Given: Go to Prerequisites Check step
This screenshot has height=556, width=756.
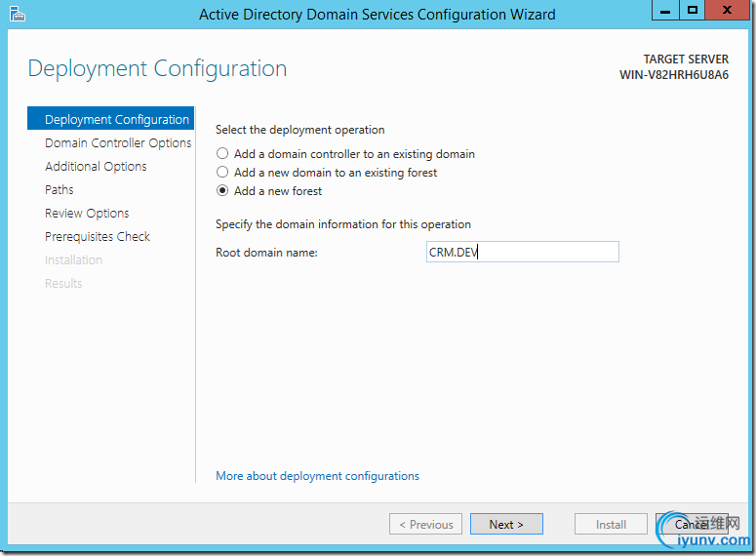Looking at the screenshot, I should pyautogui.click(x=97, y=236).
